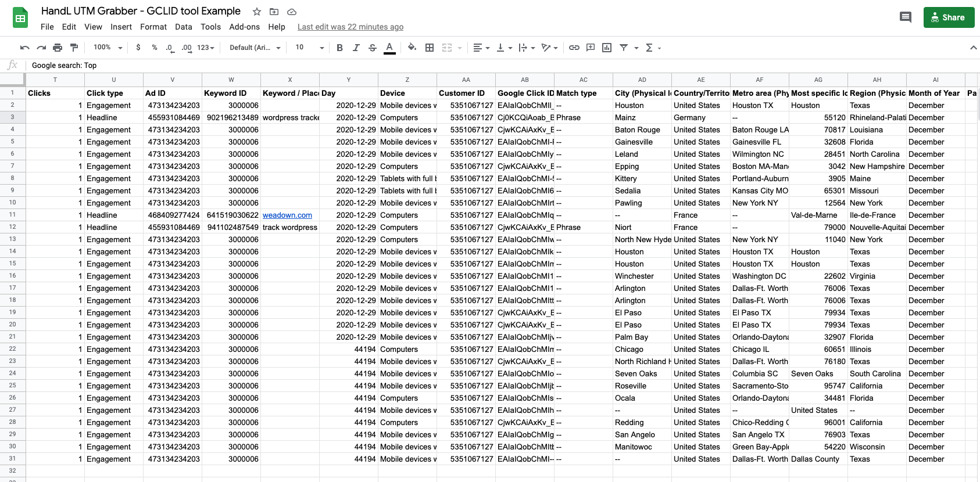Viewport: 980px width, 482px height.
Task: Open the fill color picker
Action: pyautogui.click(x=412, y=48)
